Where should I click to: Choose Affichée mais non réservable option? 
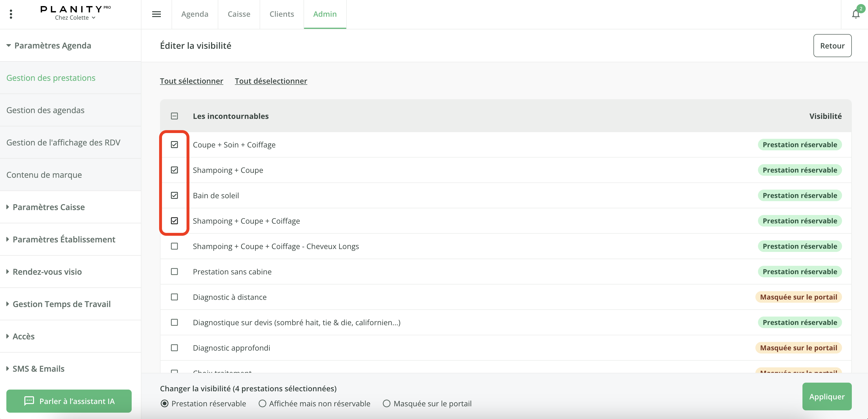(262, 403)
